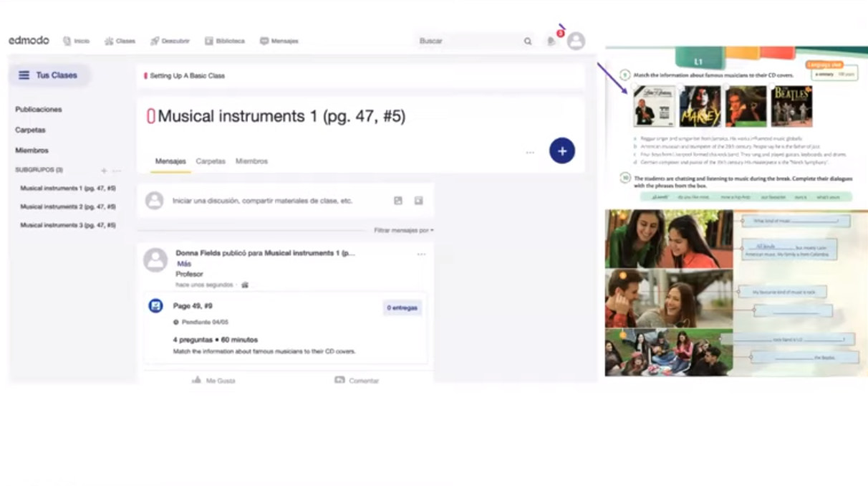Click the quiz icon beside Page 49, #9
This screenshot has width=868, height=486.
[x=155, y=306]
